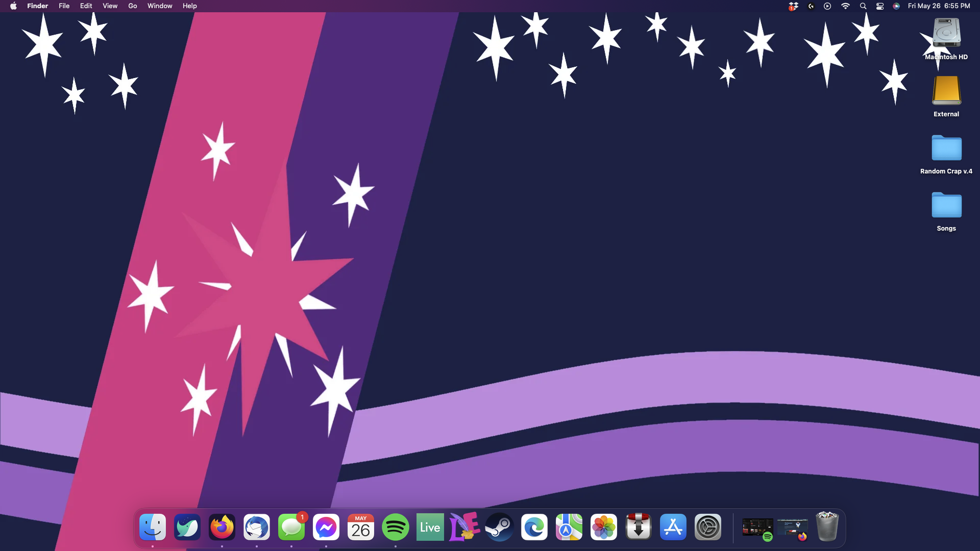980x551 pixels.
Task: Open the Now Playing menu icon
Action: pos(827,6)
